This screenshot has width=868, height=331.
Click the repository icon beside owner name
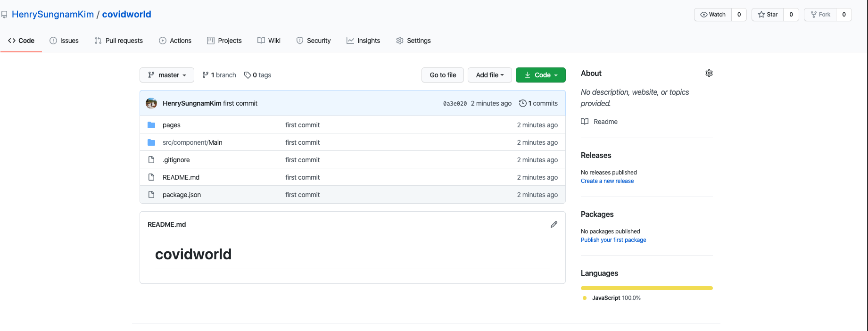coord(4,15)
